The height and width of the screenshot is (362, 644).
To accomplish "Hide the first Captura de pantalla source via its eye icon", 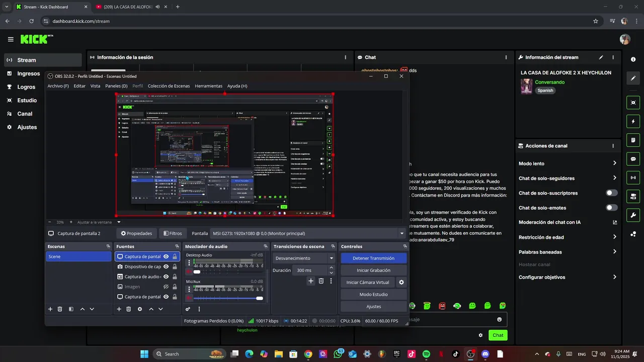I will click(166, 256).
